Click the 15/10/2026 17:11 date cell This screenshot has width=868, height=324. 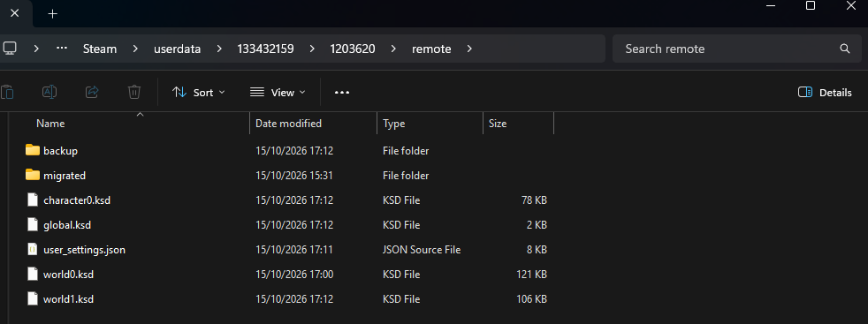(x=294, y=250)
